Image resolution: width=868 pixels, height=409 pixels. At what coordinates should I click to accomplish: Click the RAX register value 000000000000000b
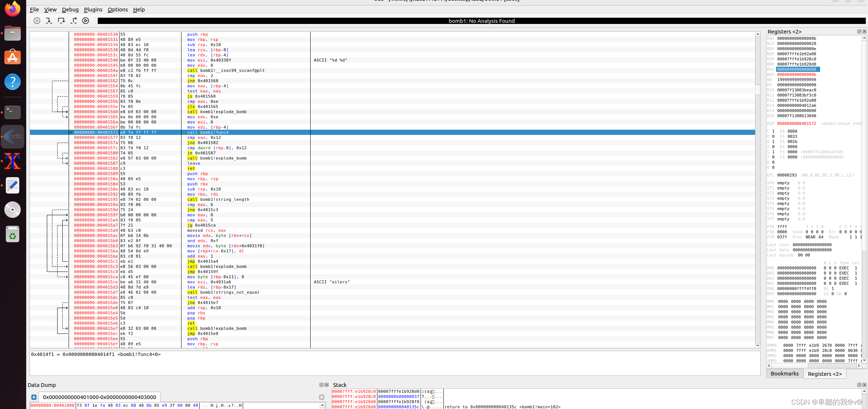(797, 38)
